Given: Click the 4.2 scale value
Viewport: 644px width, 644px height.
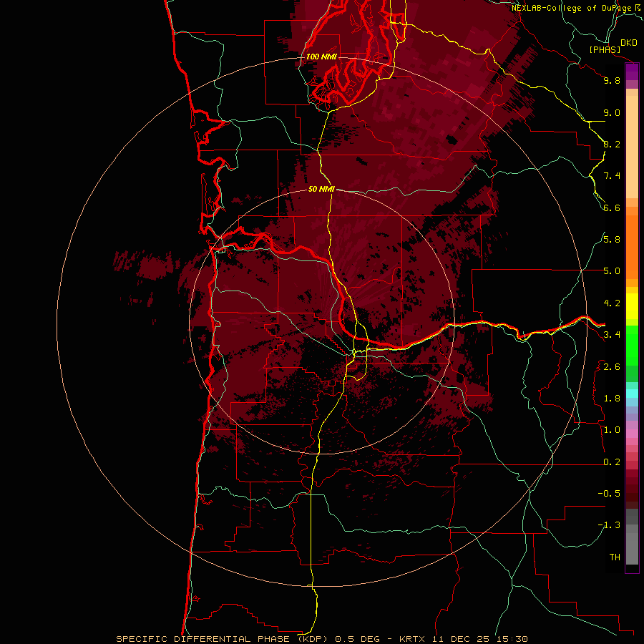Looking at the screenshot, I should point(612,303).
